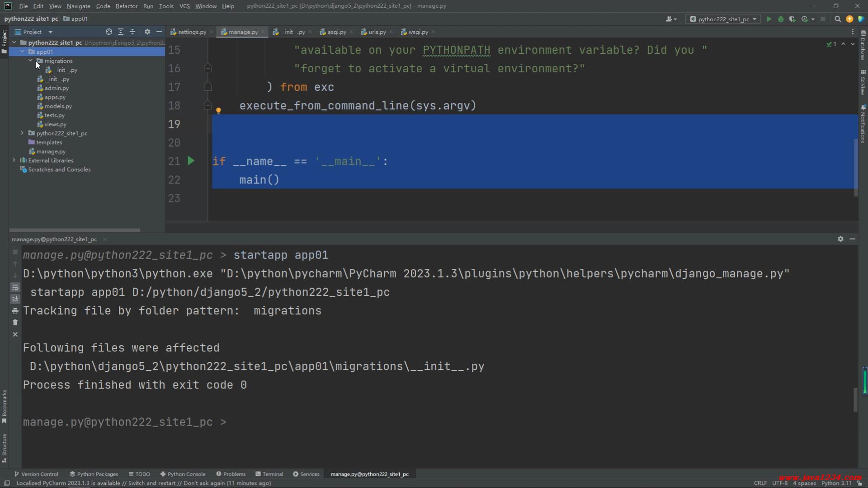Click CRLF line separator status entry
This screenshot has height=488, width=868.
760,483
